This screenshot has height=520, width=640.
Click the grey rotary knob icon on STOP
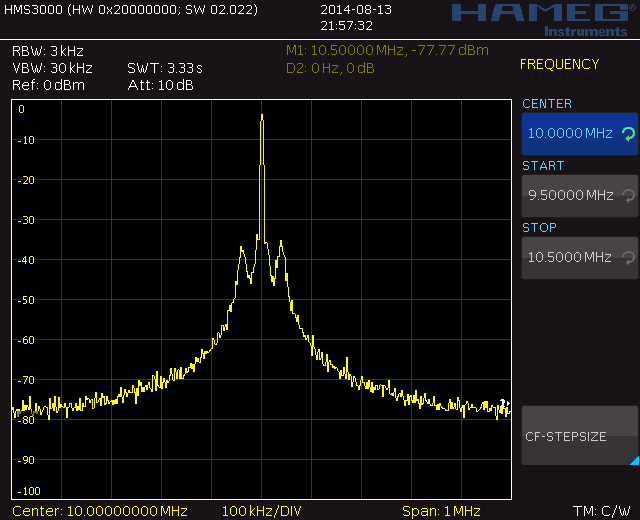[629, 258]
